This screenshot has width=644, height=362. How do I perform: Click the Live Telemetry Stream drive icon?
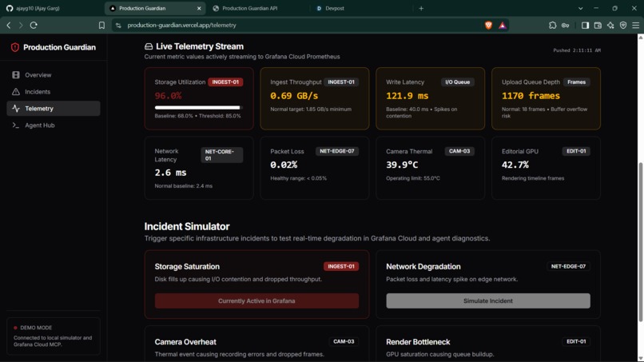click(149, 46)
